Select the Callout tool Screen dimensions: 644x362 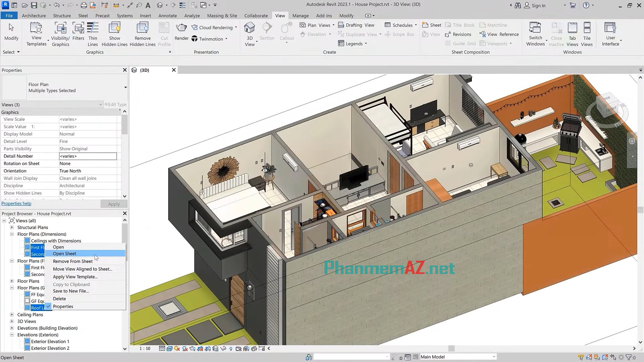(286, 33)
